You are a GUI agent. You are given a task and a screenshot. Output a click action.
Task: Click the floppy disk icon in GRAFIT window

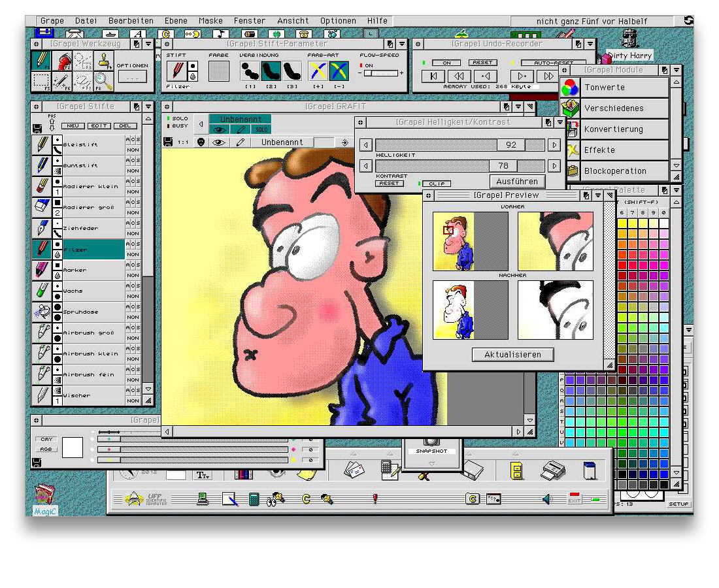pos(168,142)
